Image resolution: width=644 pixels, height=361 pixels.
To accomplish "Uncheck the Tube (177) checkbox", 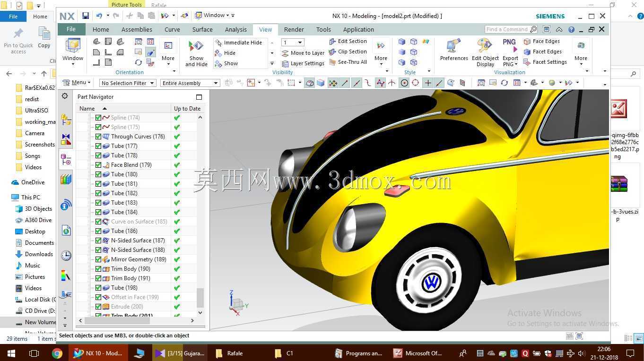I will 98,146.
